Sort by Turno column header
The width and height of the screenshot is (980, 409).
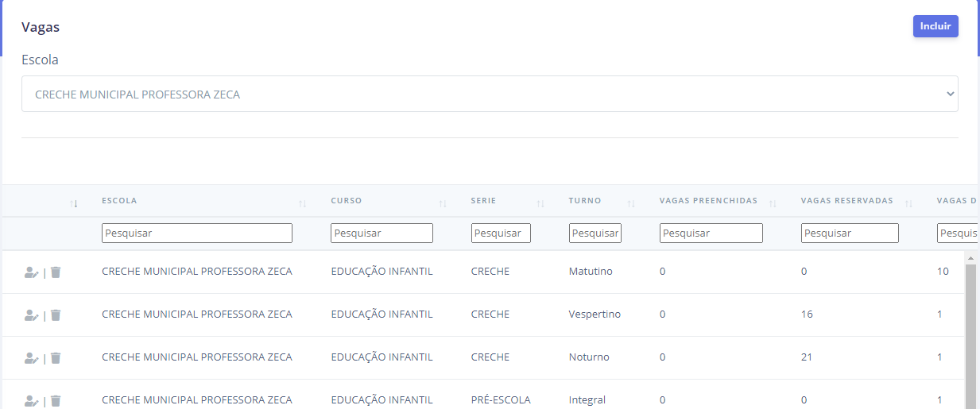[x=631, y=204]
